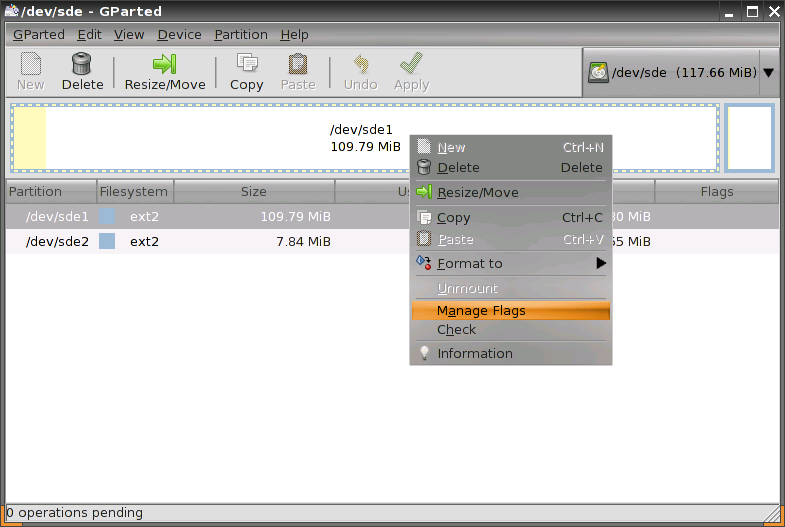Open the Device menu

[x=179, y=34]
